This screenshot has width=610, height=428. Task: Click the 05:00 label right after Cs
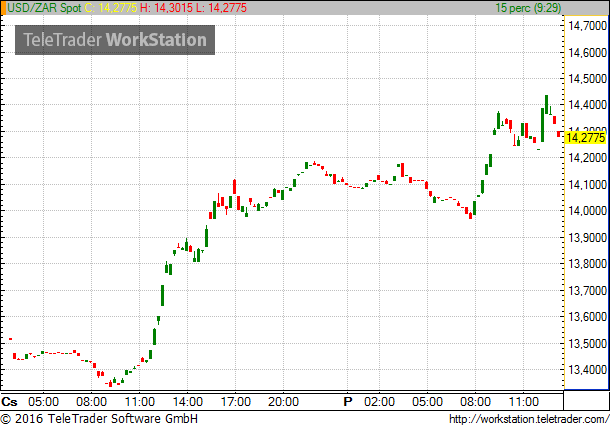43,401
